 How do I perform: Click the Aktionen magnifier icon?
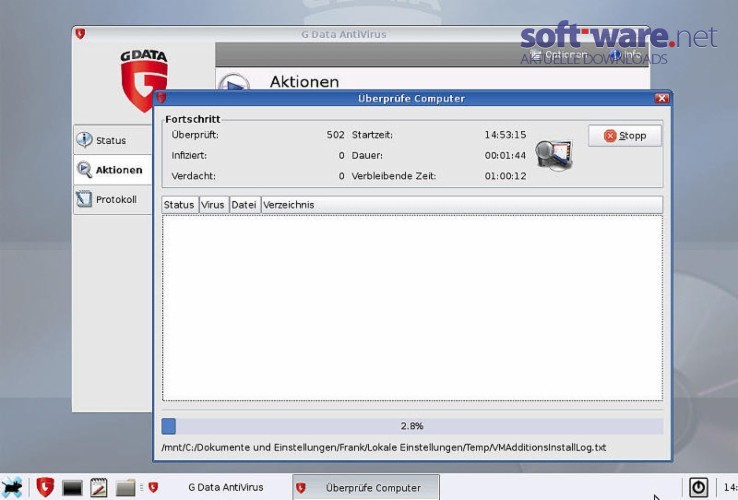84,169
